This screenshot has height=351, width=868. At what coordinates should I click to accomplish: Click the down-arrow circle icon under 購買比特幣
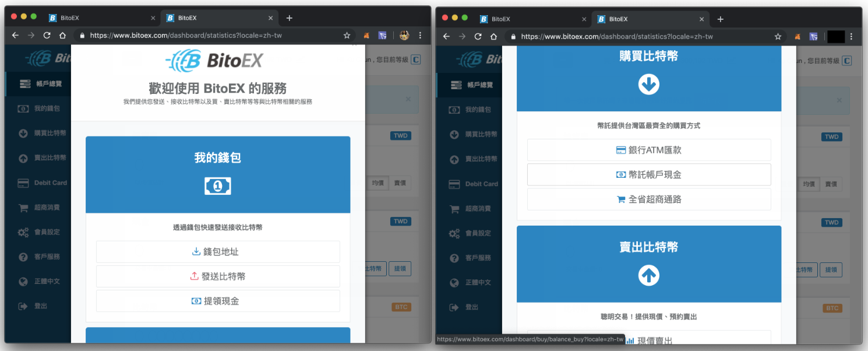click(649, 85)
